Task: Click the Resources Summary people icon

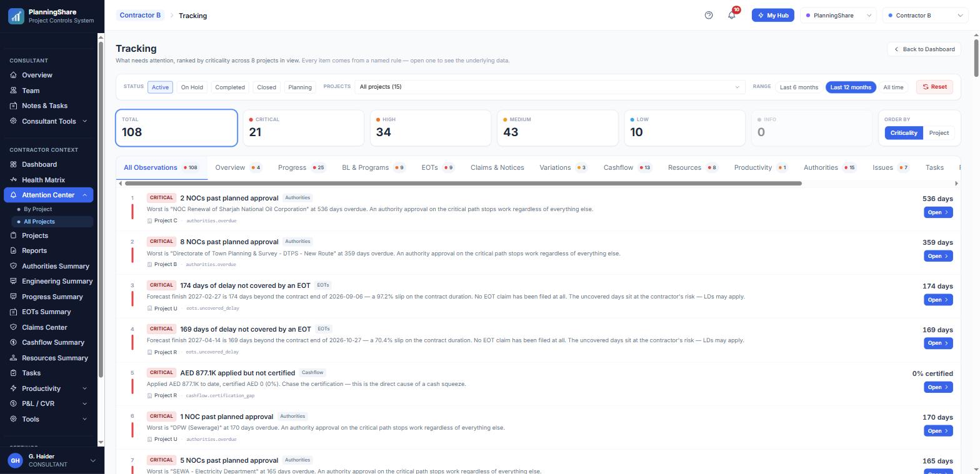Action: (14, 358)
